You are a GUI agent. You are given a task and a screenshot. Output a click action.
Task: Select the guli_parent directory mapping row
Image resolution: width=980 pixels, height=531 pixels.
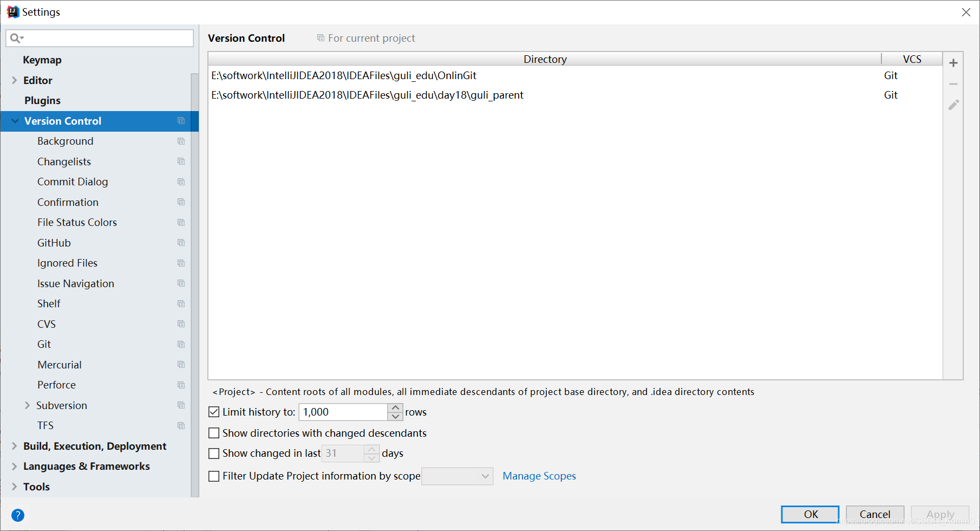575,95
